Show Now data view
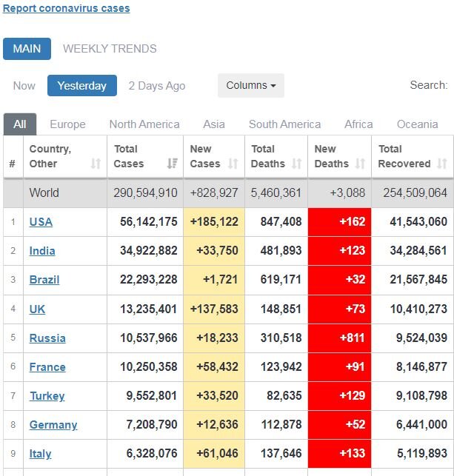Image resolution: width=454 pixels, height=476 pixels. click(24, 86)
